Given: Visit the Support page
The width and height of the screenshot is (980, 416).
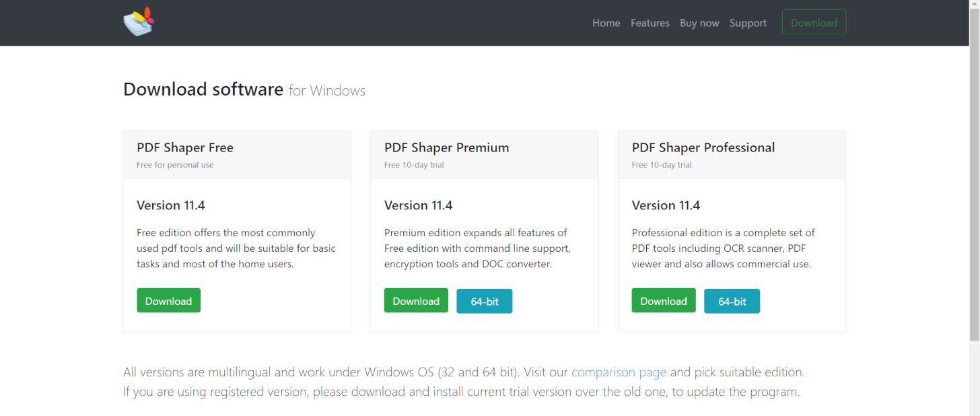Looking at the screenshot, I should pyautogui.click(x=748, y=23).
